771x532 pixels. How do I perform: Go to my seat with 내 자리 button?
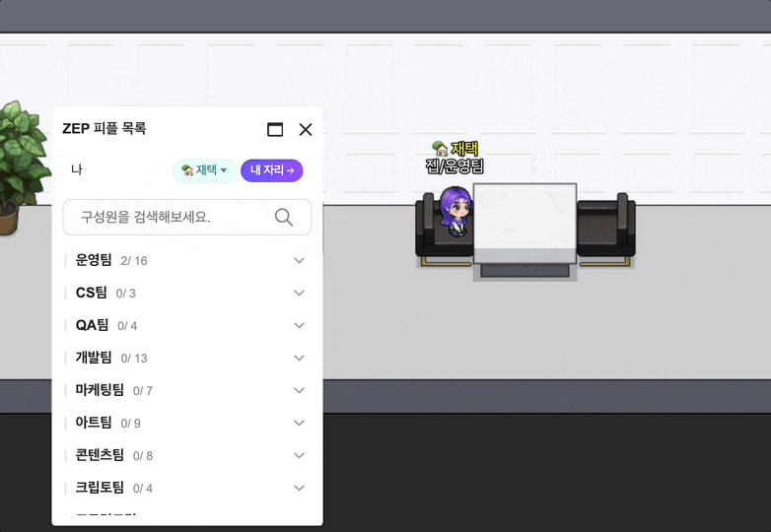pos(272,170)
